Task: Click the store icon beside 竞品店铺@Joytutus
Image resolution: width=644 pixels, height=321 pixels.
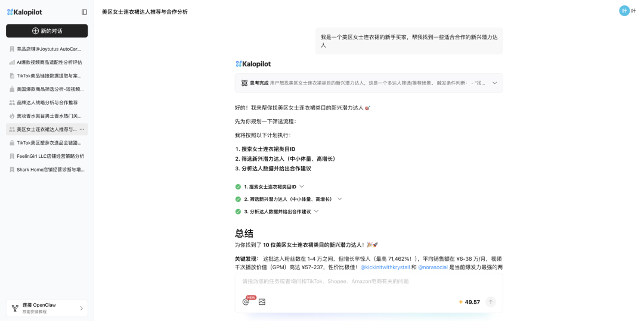Action: (x=12, y=49)
